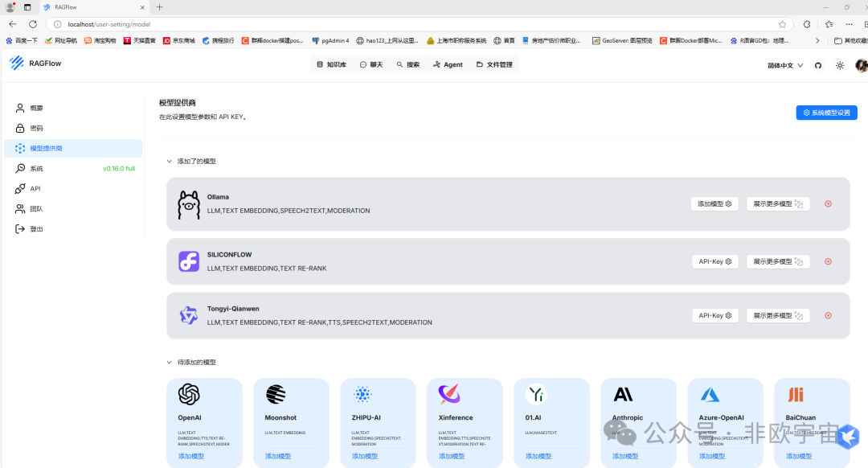
Task: Open the user avatar in header
Action: 861,65
